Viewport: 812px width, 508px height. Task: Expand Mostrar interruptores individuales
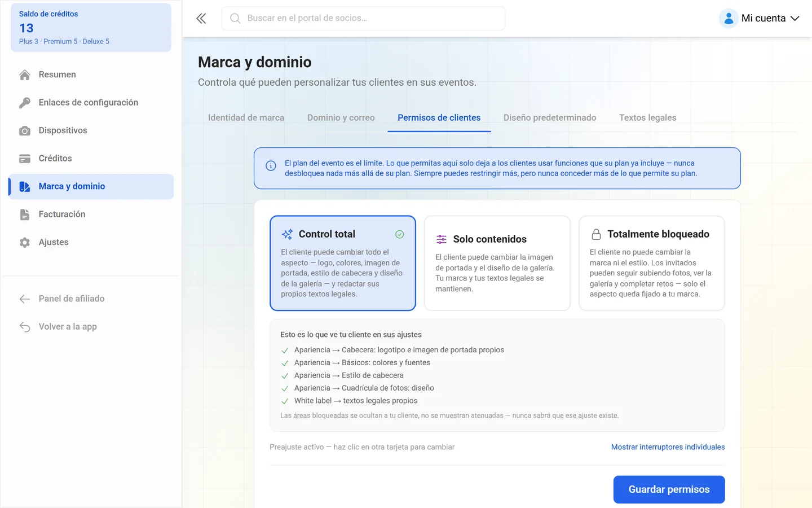click(668, 447)
